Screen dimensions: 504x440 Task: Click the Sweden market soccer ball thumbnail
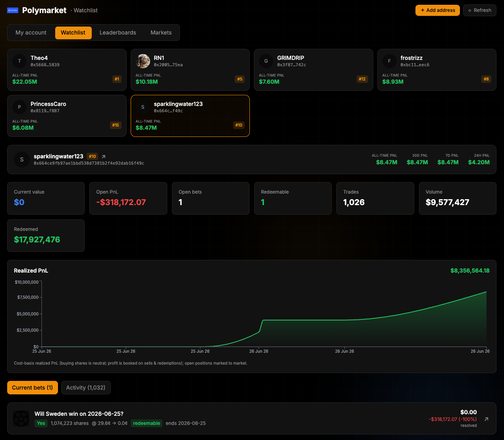tap(21, 419)
